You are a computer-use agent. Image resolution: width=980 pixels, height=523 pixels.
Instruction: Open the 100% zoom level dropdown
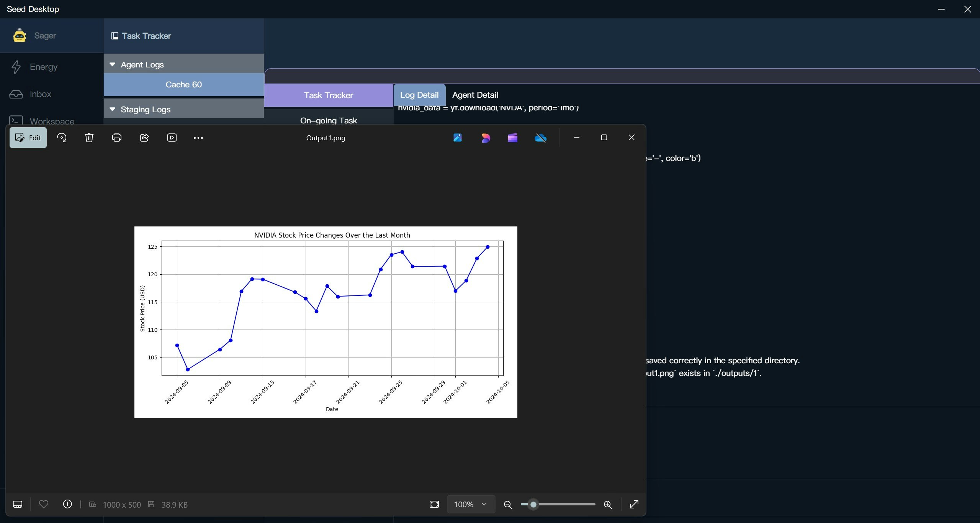[471, 504]
